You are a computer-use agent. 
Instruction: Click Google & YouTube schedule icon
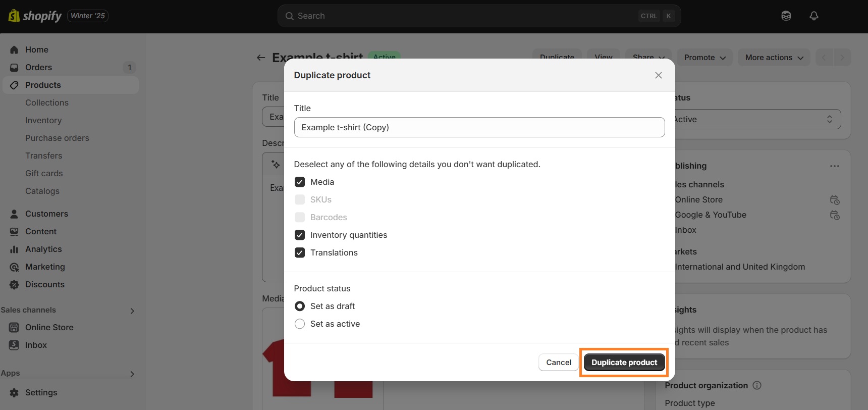[835, 215]
